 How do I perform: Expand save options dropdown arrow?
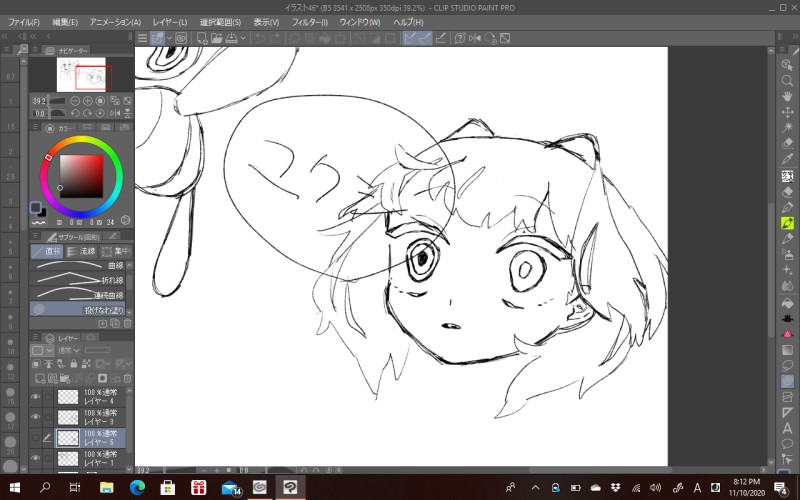tap(243, 38)
